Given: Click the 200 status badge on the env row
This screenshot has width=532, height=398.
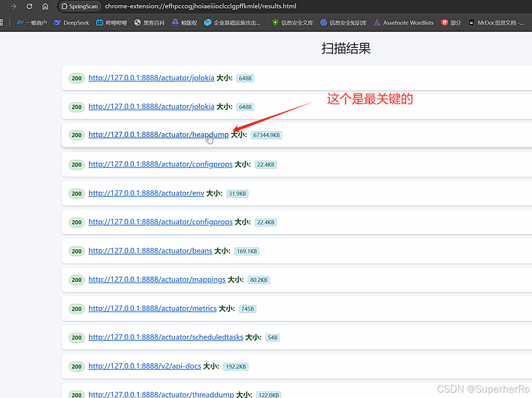Looking at the screenshot, I should coord(77,193).
